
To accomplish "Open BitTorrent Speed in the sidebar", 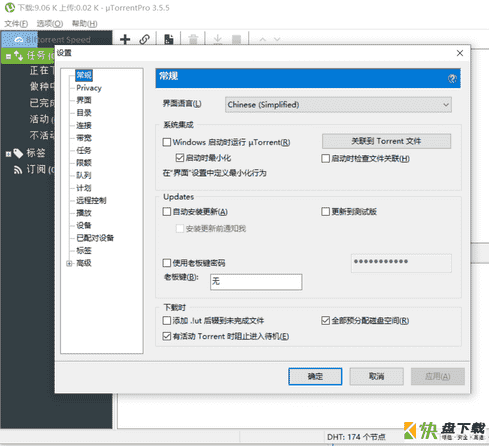I will (x=57, y=39).
